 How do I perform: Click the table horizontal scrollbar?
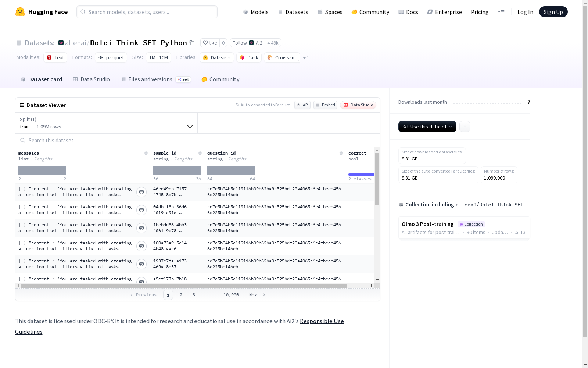(184, 286)
